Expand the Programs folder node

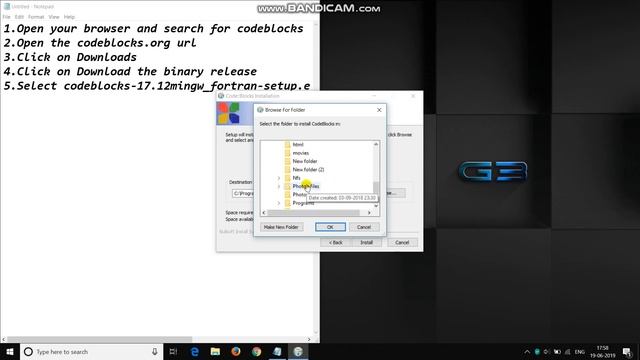279,203
